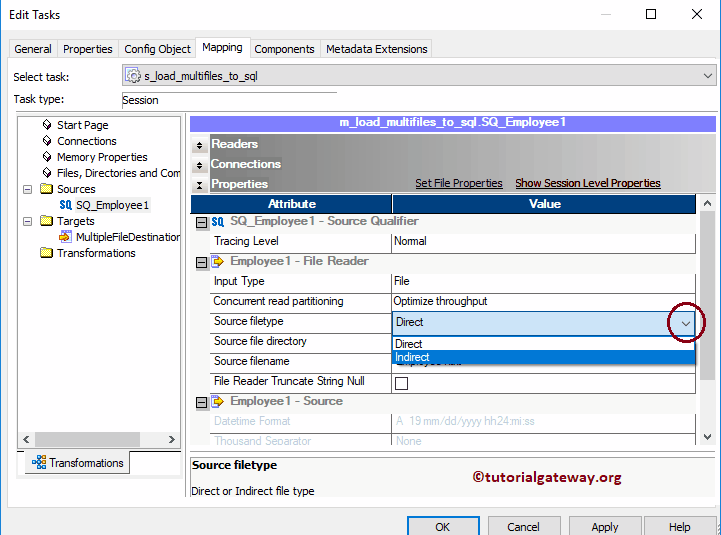
Task: Open the Metadata Extensions tab
Action: [377, 49]
